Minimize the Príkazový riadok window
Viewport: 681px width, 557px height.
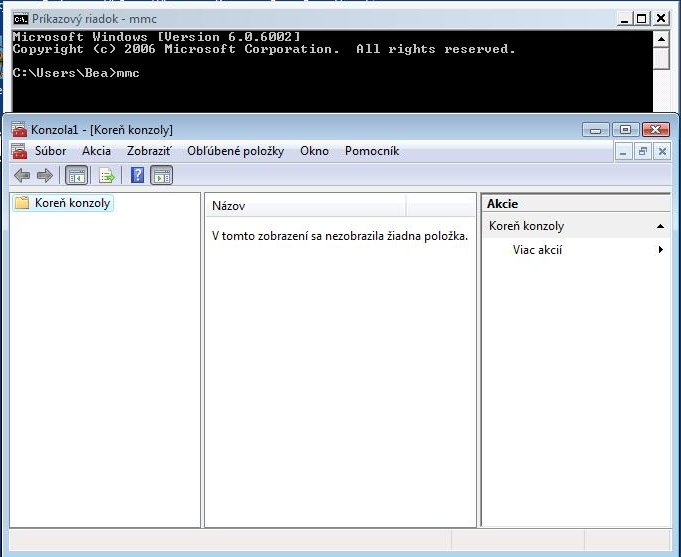pos(625,19)
